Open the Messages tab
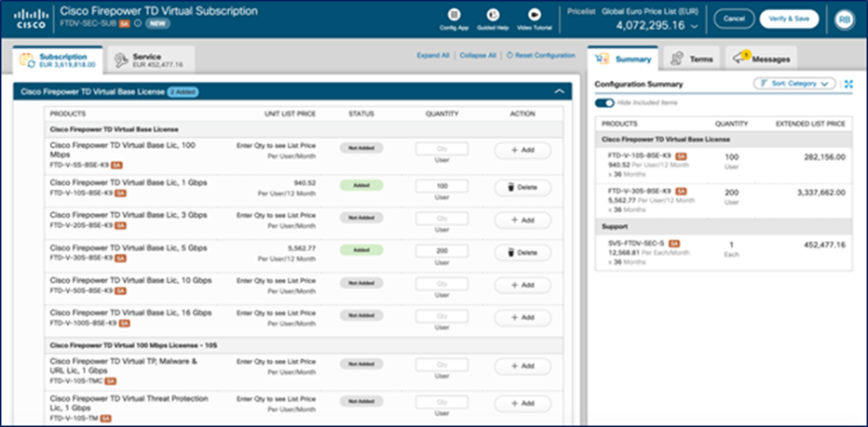The height and width of the screenshot is (427, 868). click(x=761, y=59)
